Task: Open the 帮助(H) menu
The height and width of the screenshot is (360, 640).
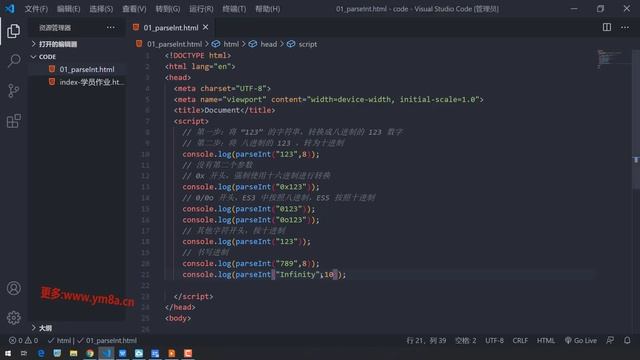Action: point(267,9)
